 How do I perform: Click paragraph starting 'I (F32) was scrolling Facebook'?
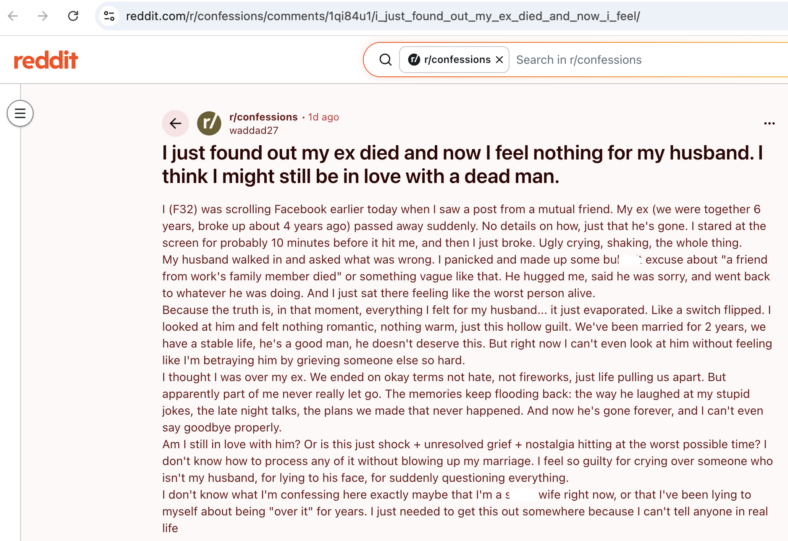tap(464, 226)
